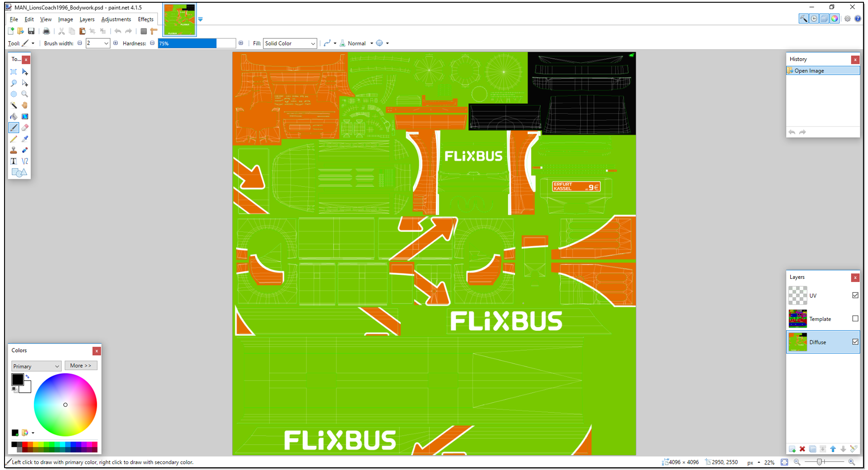Check the Template layer visibility checkbox
Screen dimensions: 868x470
(x=855, y=319)
